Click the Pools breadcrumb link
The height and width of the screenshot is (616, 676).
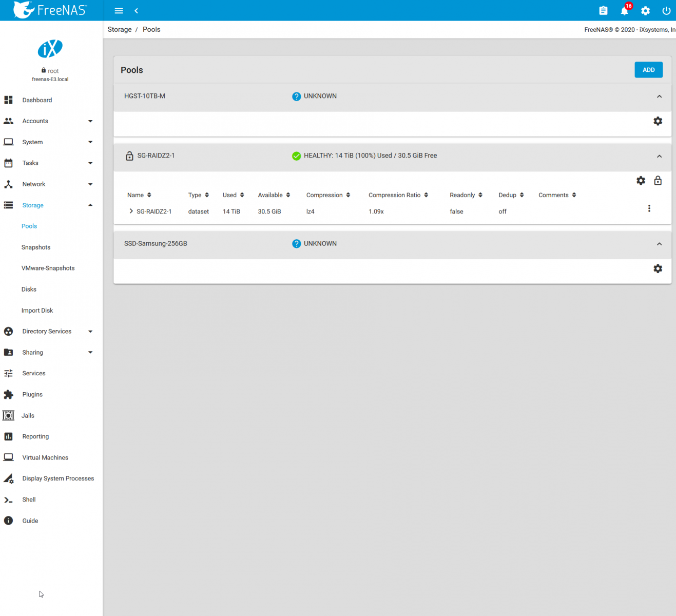[x=151, y=29]
